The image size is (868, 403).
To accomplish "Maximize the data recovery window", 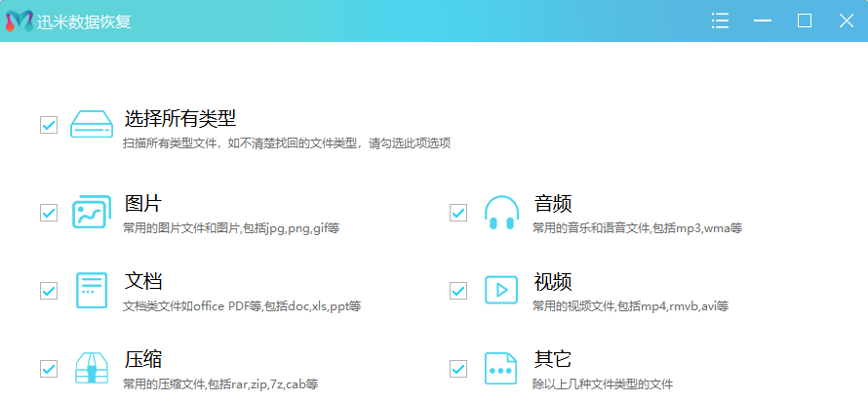I will 805,20.
